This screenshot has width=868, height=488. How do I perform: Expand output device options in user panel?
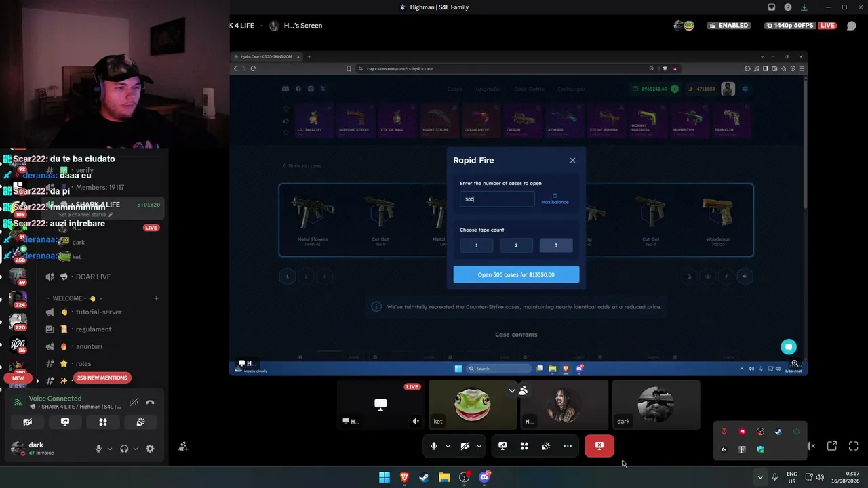(135, 449)
